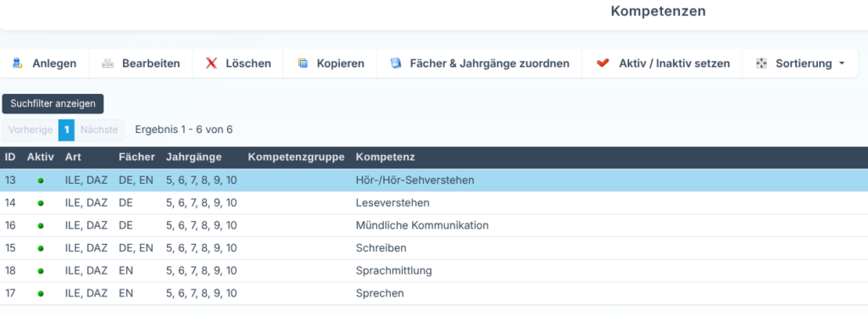This screenshot has height=316, width=868.
Task: Sort by Jahrgänge column header
Action: 194,158
